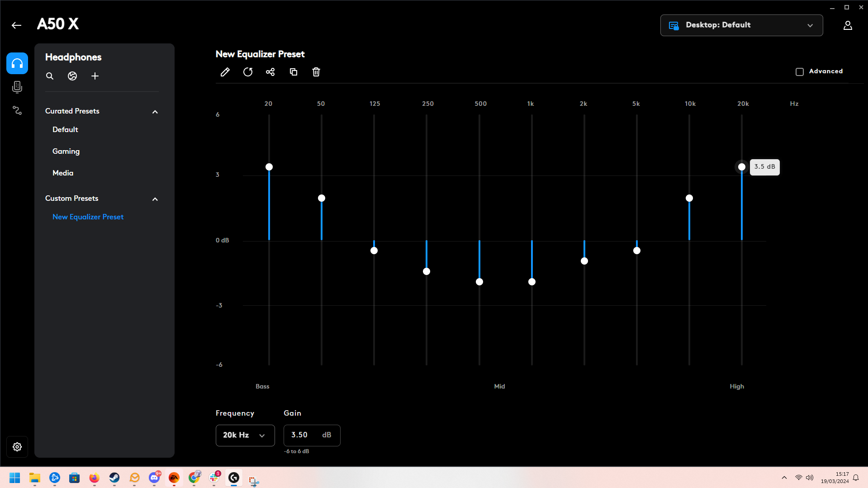Reset the equalizer preset with the reset icon
Screen dimensions: 868x488
pos(248,72)
